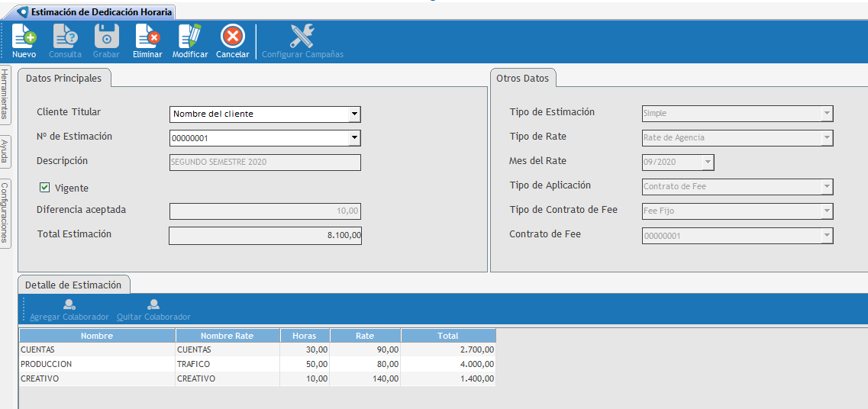Open Configurar Campañas tools icon

(x=302, y=37)
